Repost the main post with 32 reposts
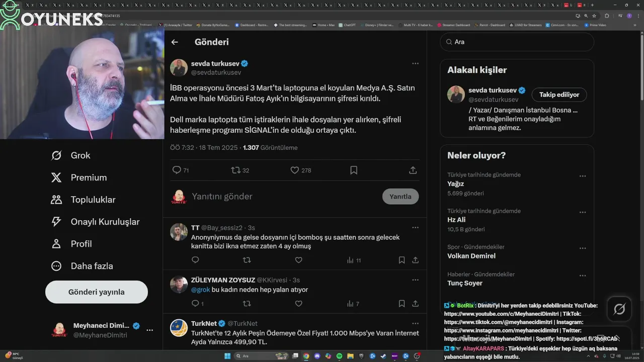The image size is (644, 362). 235,170
